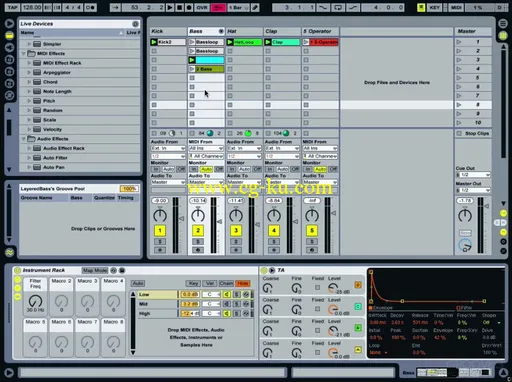Select the Kick track header
Screen dimensions: 512x382
(x=168, y=31)
